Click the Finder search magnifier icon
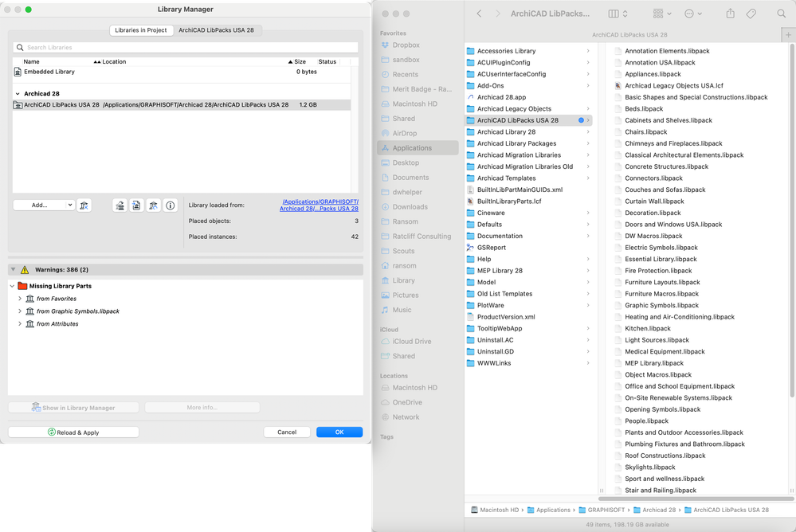Image resolution: width=796 pixels, height=532 pixels. click(x=782, y=14)
